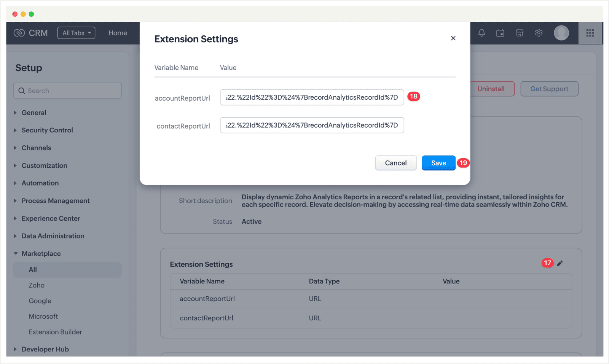Viewport: 609px width, 364px height.
Task: Click the Variable Name table column header
Action: [x=202, y=281]
